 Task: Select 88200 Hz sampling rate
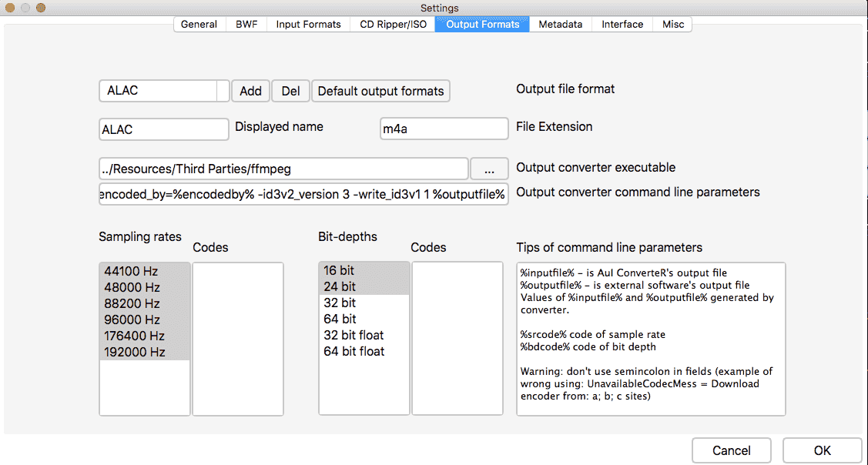[x=145, y=304]
